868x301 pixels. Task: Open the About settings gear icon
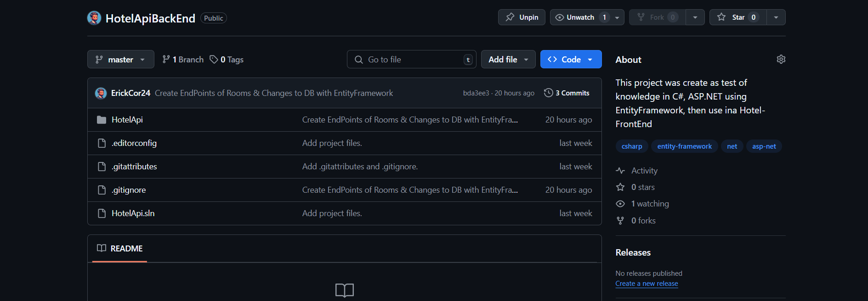click(781, 59)
